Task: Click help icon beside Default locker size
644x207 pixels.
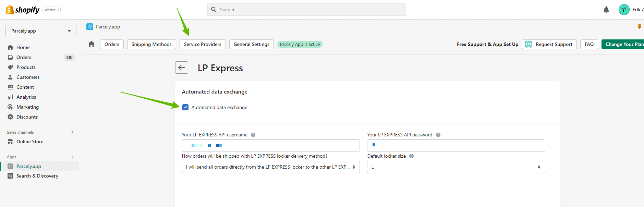Action: pos(411,156)
